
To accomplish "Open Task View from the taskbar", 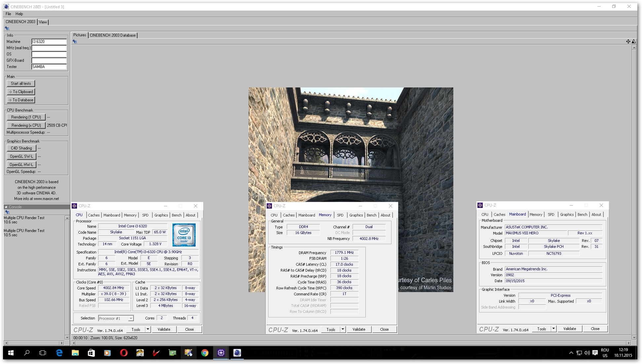I will pos(43,353).
